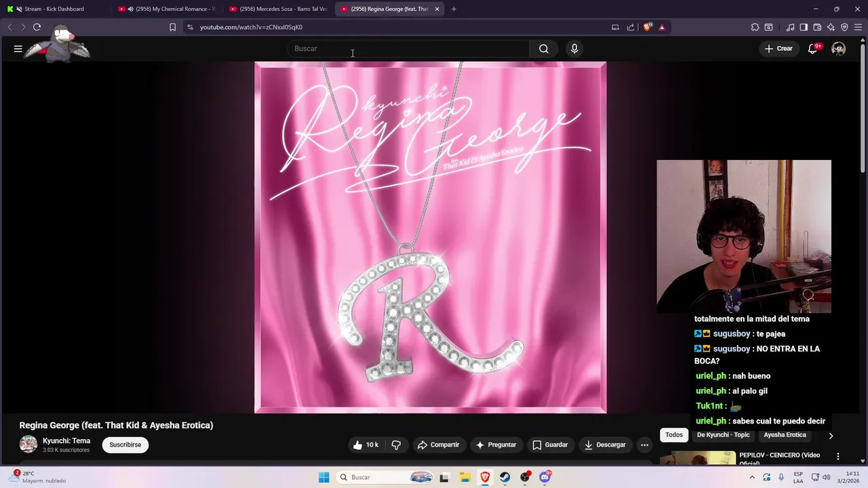Go back in browser history

point(9,27)
